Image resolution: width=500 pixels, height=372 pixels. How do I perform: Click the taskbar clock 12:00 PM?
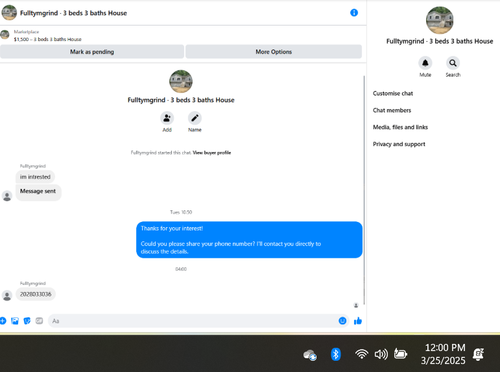[445, 348]
